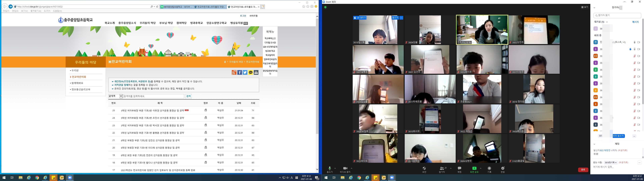The height and width of the screenshot is (181, 644).
Task: Open the 받는 사람 3618 recipient dropdown
Action: pos(610,163)
